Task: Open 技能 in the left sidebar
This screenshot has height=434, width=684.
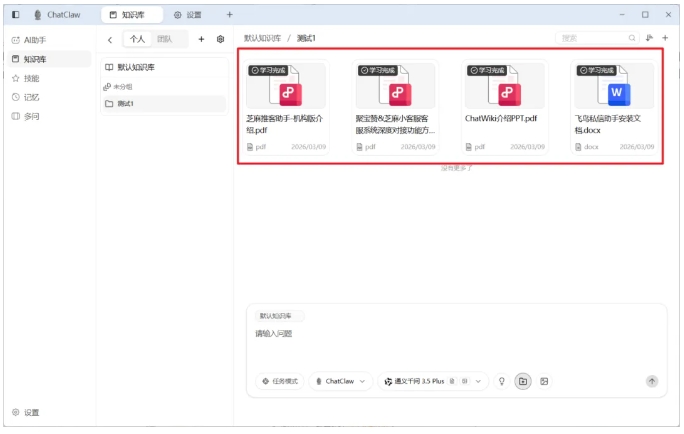Action: point(49,78)
